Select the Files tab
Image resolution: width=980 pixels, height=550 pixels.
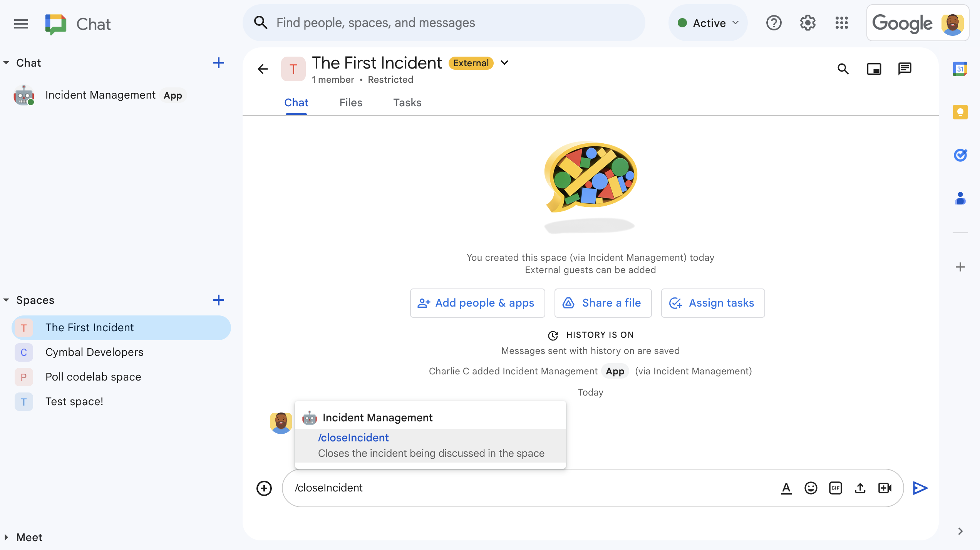(351, 102)
